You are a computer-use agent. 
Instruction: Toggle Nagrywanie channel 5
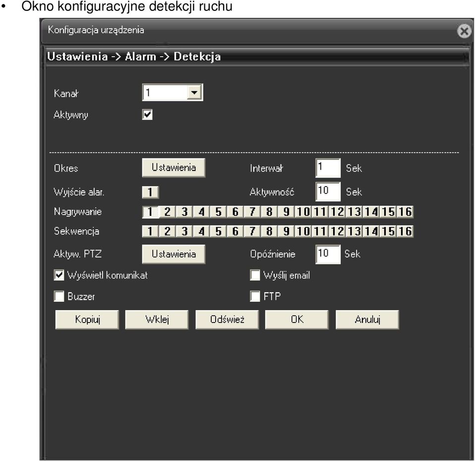pos(218,212)
